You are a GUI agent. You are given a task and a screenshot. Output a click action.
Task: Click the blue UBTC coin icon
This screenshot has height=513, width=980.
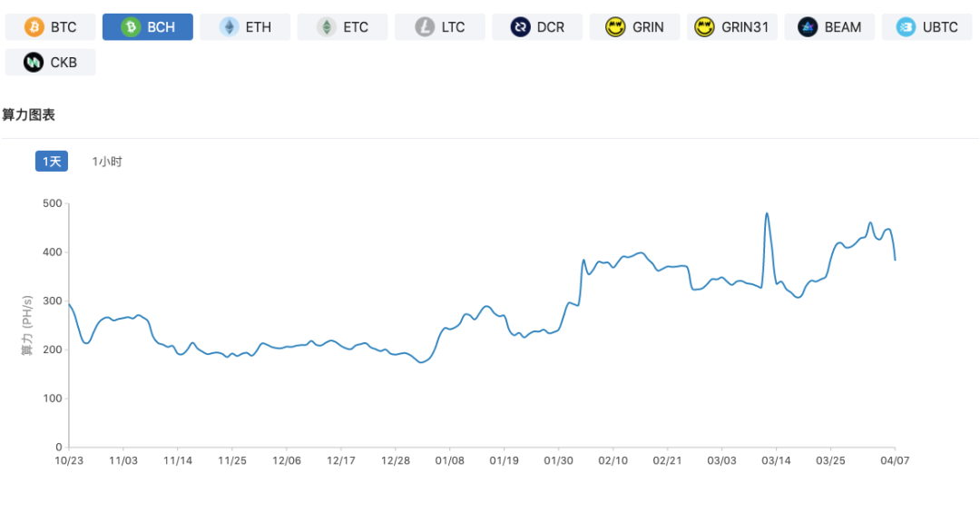point(906,27)
